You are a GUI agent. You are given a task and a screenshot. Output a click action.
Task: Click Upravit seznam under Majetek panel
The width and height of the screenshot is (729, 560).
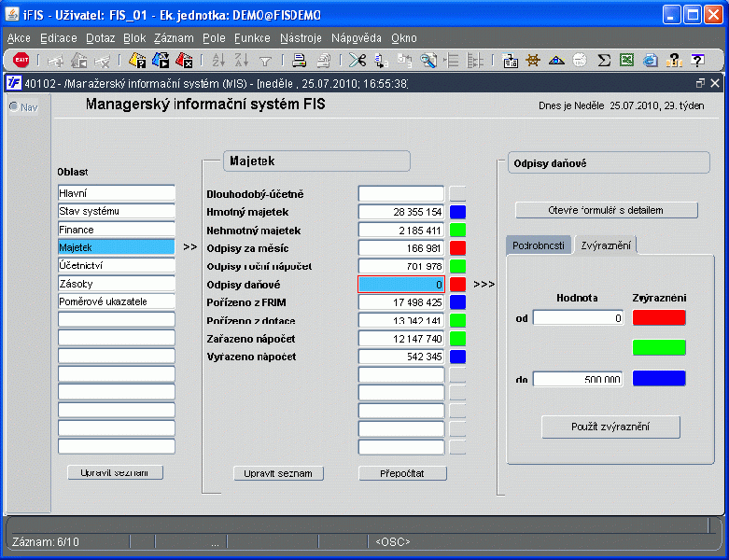point(278,473)
